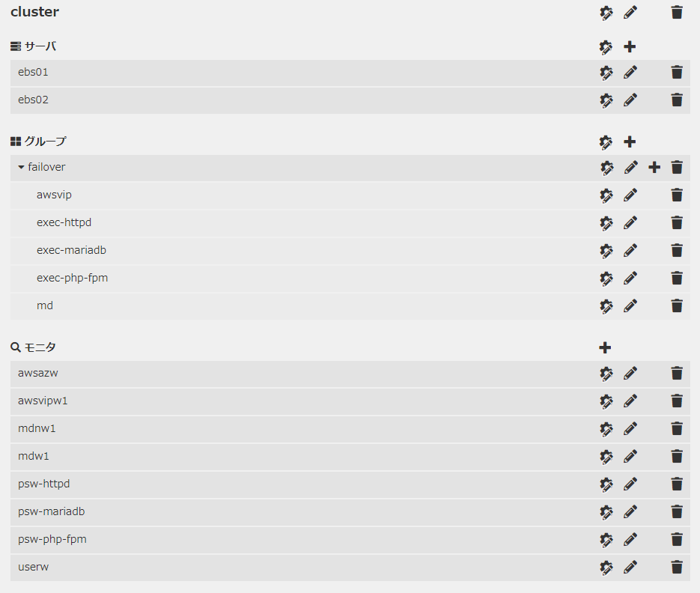Click the cluster title heading
Screen dimensions: 700x593
tap(35, 12)
